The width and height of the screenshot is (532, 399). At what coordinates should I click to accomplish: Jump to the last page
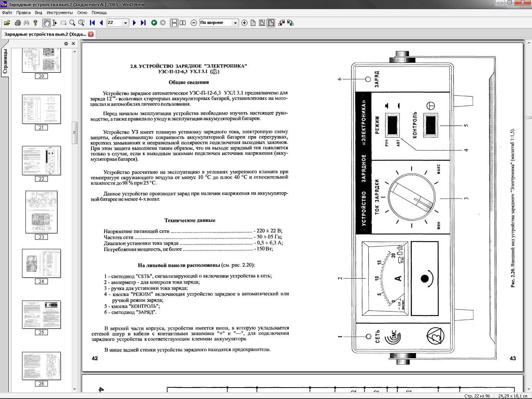point(143,23)
